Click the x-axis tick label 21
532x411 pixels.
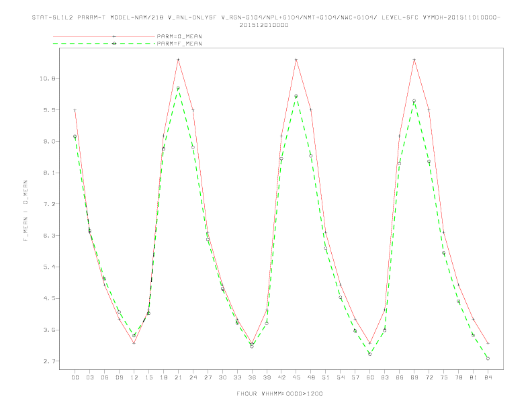tap(178, 377)
